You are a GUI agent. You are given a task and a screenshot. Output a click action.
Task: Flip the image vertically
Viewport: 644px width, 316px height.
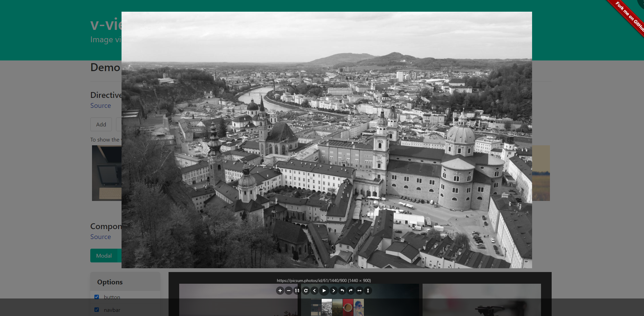click(x=368, y=291)
